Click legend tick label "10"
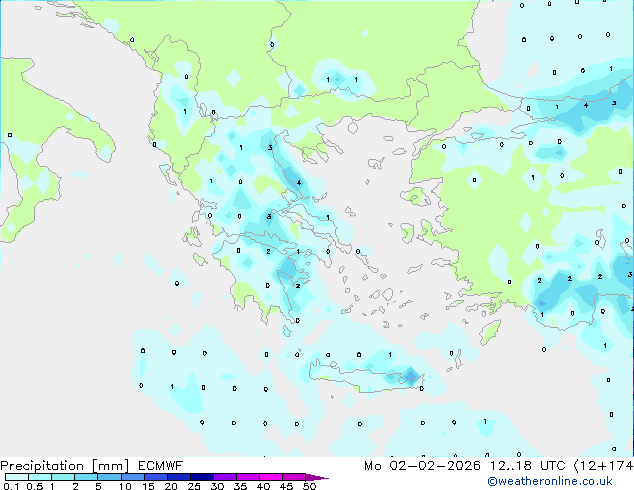The height and width of the screenshot is (490, 634). [x=125, y=486]
